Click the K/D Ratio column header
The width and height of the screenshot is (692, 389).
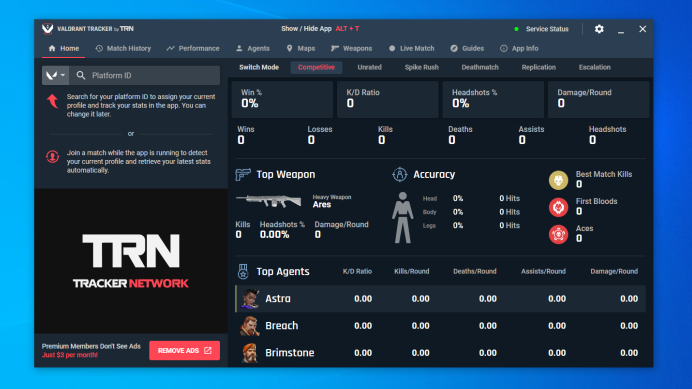(357, 272)
